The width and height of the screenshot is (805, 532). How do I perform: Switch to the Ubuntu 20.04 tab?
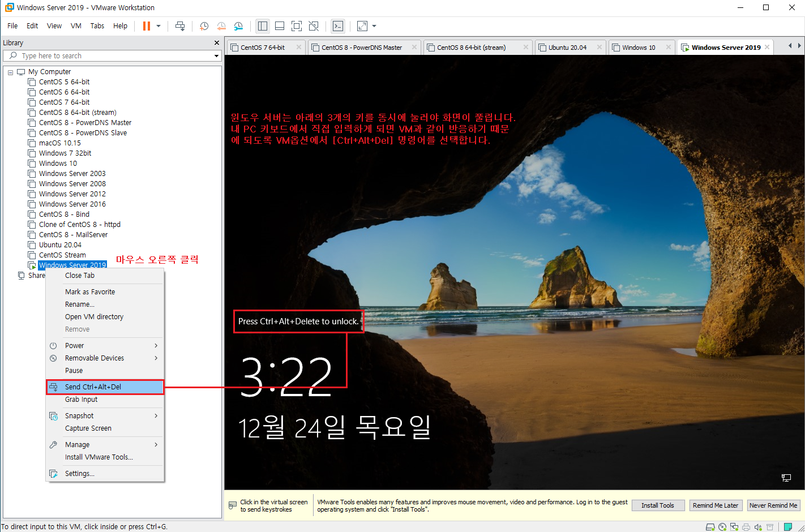coord(567,48)
